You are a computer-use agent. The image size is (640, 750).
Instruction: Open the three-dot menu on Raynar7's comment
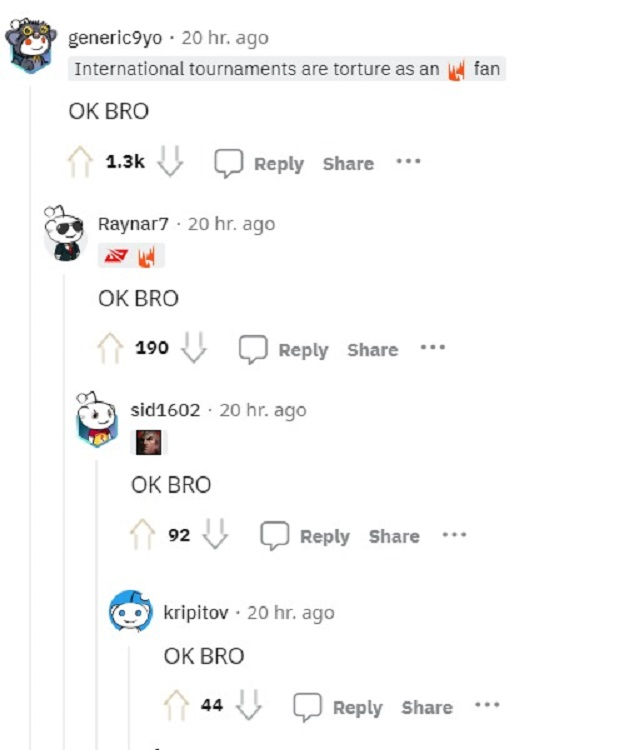(433, 347)
